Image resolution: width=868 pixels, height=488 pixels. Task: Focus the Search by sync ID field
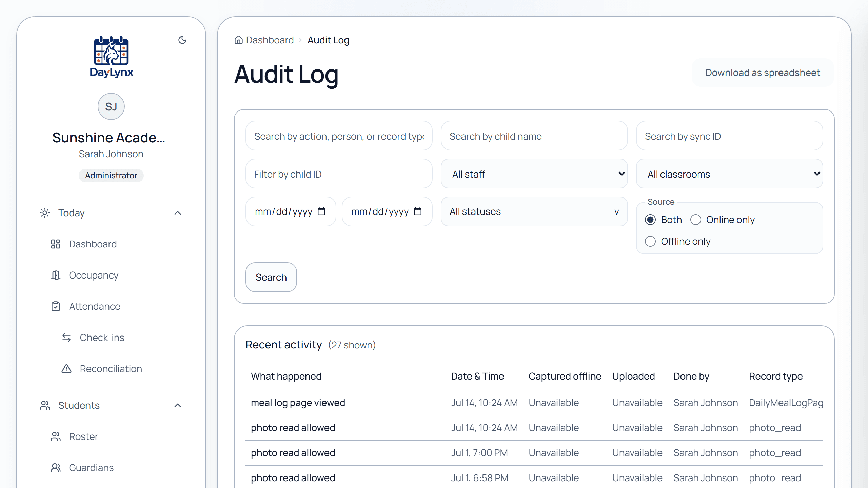[x=730, y=136]
